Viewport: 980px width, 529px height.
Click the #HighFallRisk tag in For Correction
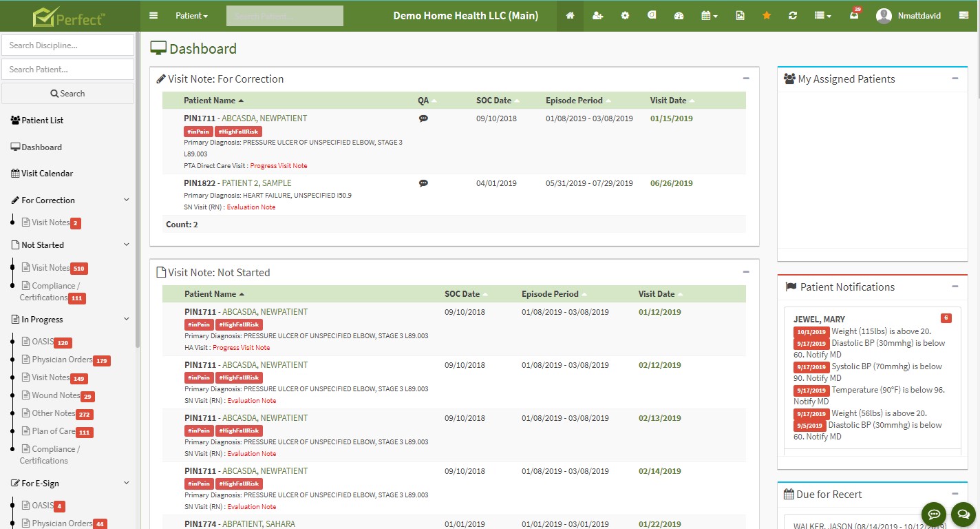(x=238, y=132)
